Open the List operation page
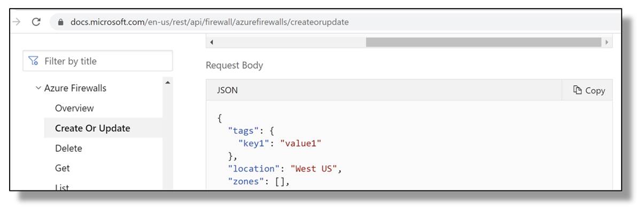 pos(62,187)
